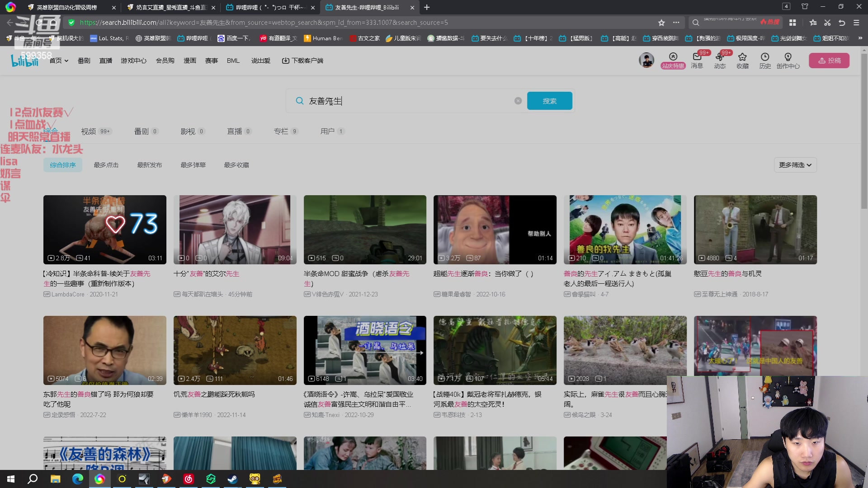Image resolution: width=868 pixels, height=488 pixels.
Task: Open the 站庆特惠 member icon
Action: pyautogui.click(x=673, y=60)
